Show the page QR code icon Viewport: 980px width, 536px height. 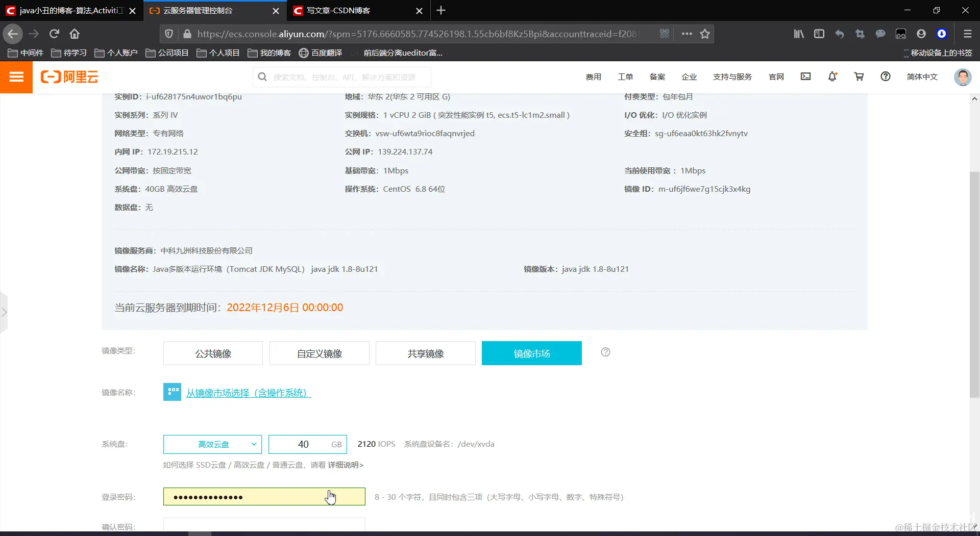(665, 34)
